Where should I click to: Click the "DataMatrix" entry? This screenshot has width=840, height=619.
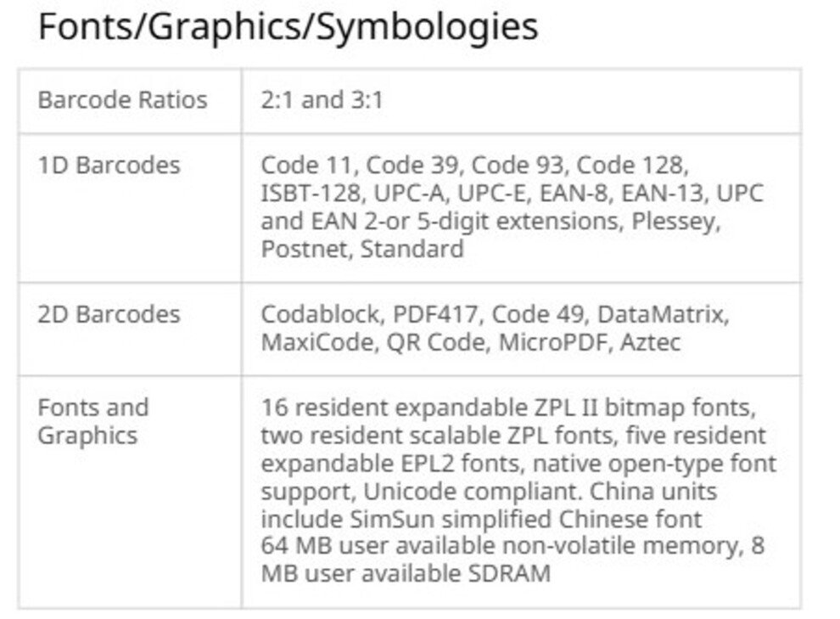coord(662,314)
